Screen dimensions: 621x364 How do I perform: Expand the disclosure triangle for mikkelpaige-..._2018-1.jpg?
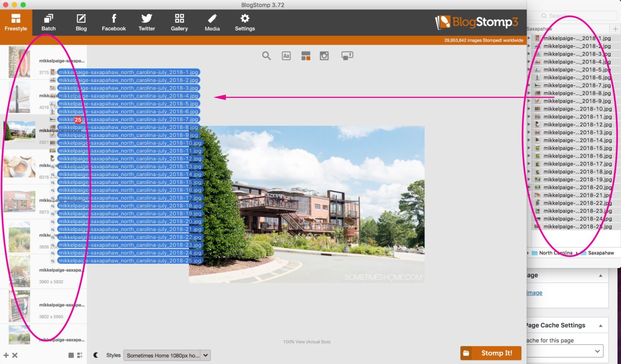(528, 38)
